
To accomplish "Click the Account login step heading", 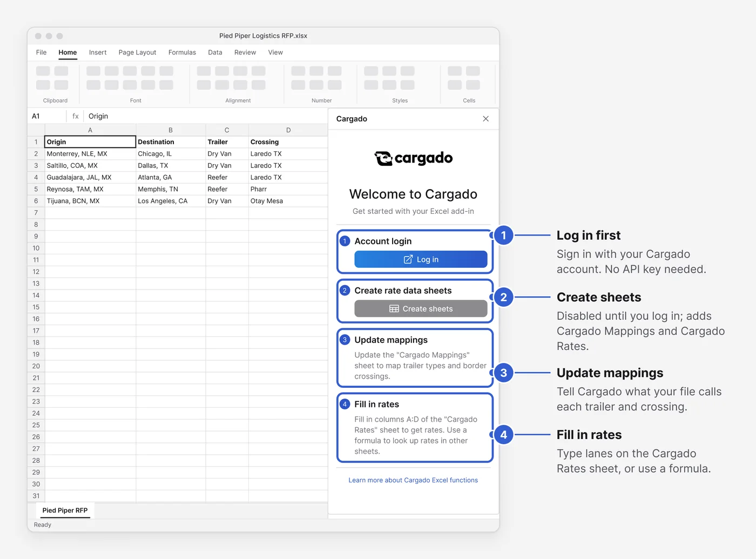I will point(383,241).
